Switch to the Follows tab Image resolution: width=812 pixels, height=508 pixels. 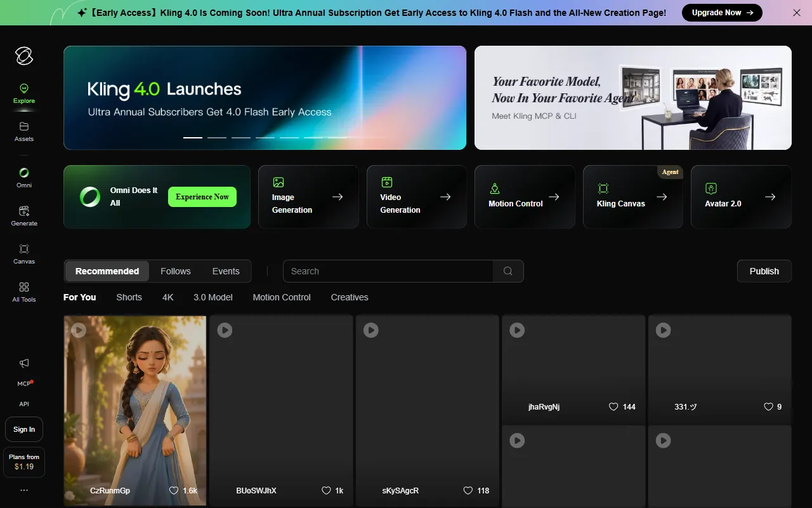pyautogui.click(x=176, y=271)
